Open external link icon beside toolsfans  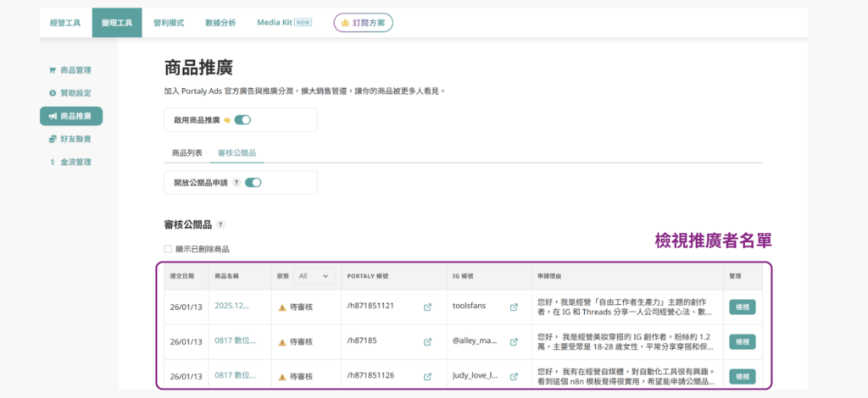[514, 307]
